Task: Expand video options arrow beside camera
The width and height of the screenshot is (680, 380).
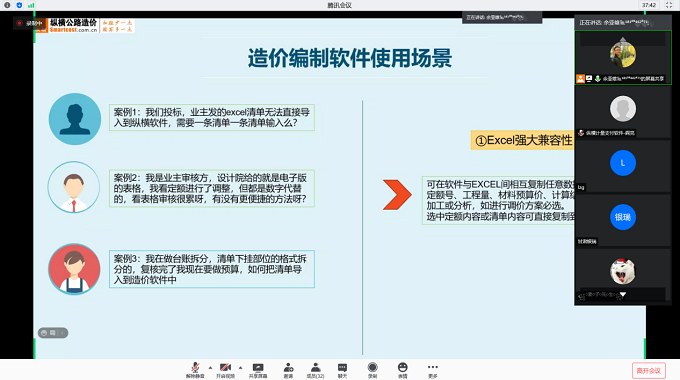Action: (x=240, y=367)
